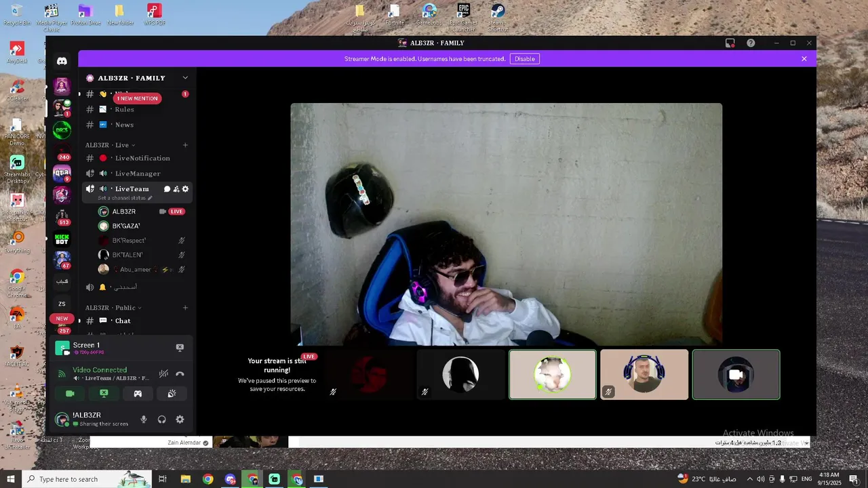
Task: Open the DR3 green server icon
Action: click(x=62, y=130)
